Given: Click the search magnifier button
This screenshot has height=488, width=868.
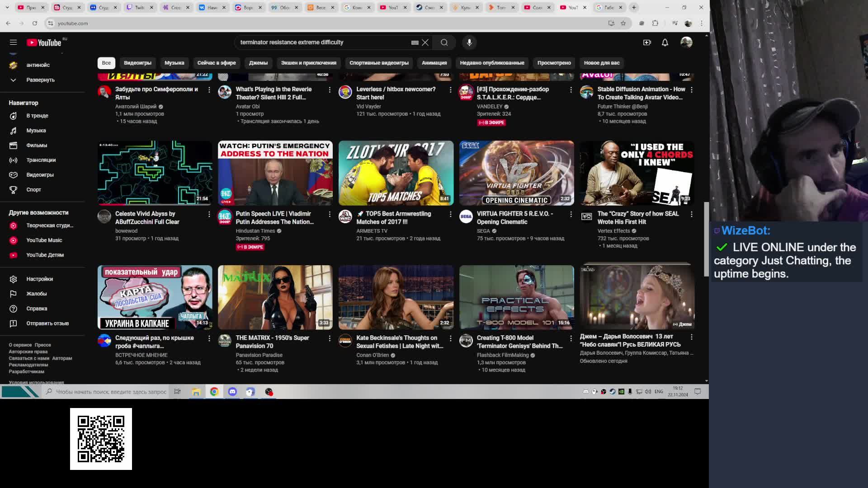Looking at the screenshot, I should (x=444, y=42).
